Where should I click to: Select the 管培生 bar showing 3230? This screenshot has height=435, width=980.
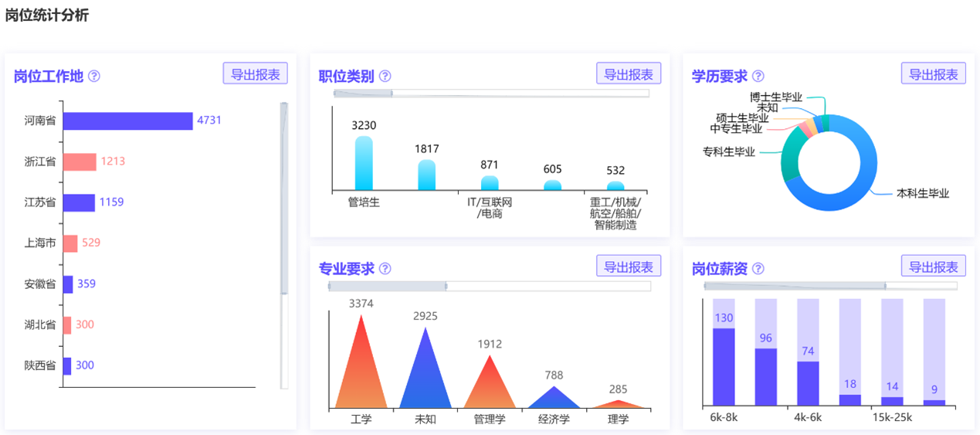tap(364, 164)
